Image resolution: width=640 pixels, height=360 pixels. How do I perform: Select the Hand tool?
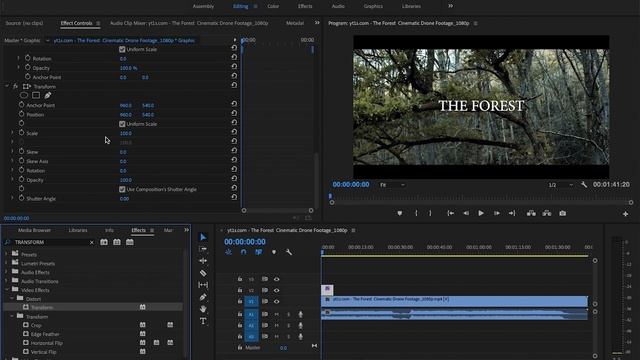[x=203, y=309]
